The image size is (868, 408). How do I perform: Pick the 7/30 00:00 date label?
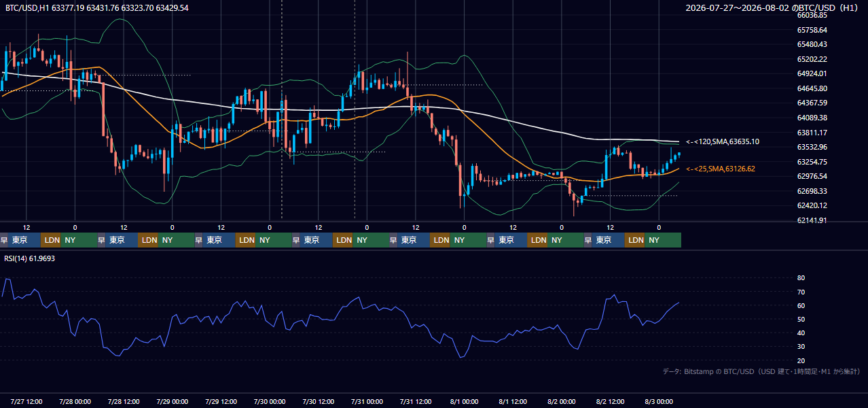(x=270, y=401)
